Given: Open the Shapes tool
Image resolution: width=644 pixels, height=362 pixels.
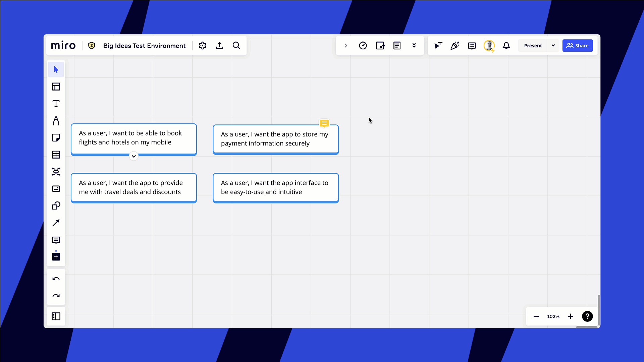Looking at the screenshot, I should click(56, 206).
